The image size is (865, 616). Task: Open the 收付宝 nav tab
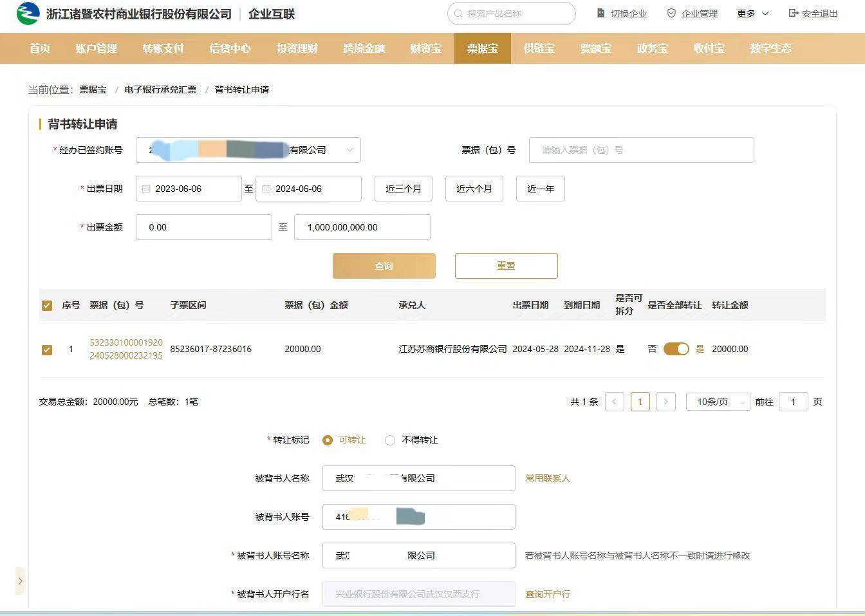pyautogui.click(x=709, y=48)
